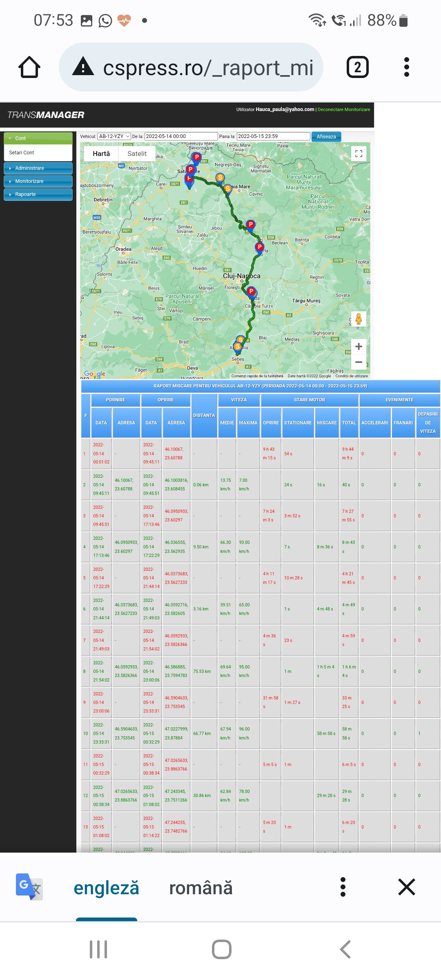
Task: Switch map to Satelit view
Action: pyautogui.click(x=137, y=154)
